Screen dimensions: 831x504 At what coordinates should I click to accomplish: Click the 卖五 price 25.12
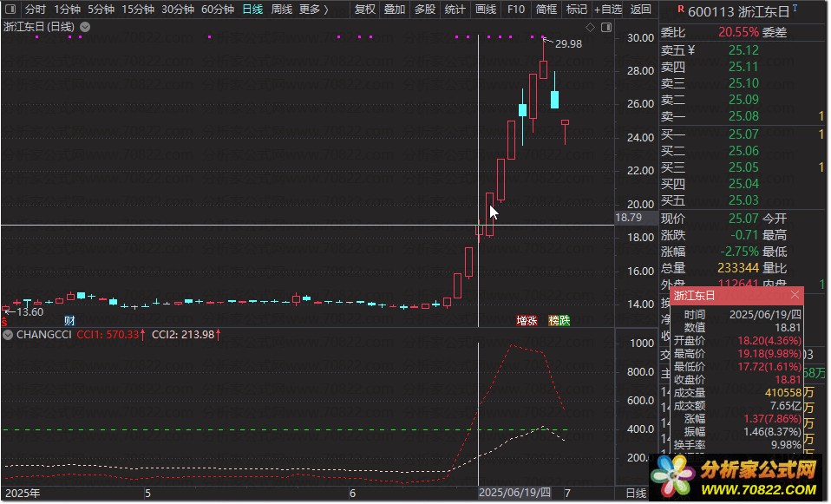743,50
